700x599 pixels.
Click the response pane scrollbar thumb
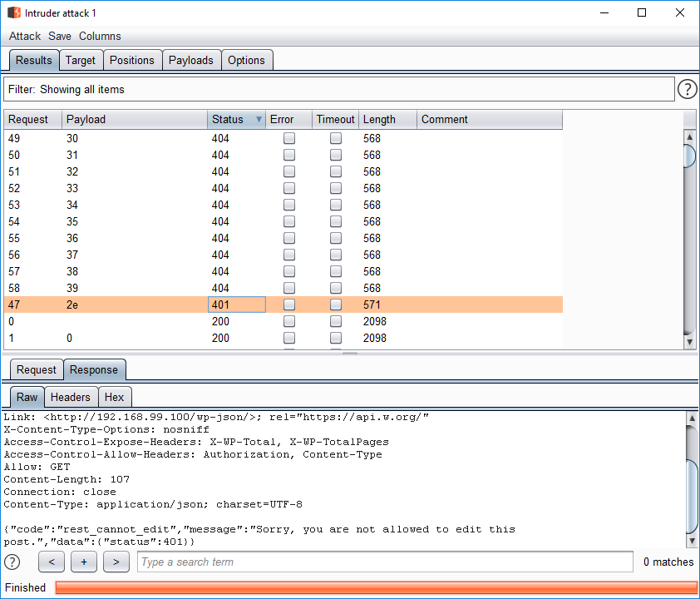[x=692, y=497]
